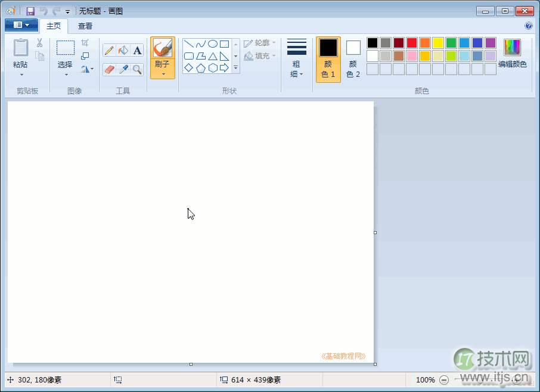Select the Pencil tool

[109, 51]
